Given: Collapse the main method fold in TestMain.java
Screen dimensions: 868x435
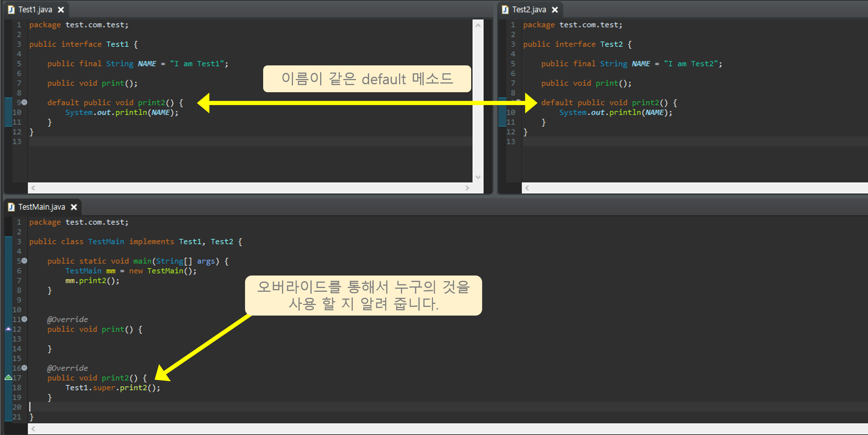Looking at the screenshot, I should (25, 261).
